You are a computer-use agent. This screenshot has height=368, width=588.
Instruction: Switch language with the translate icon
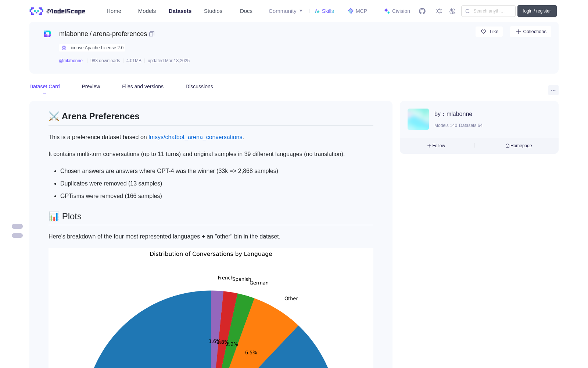tap(453, 11)
